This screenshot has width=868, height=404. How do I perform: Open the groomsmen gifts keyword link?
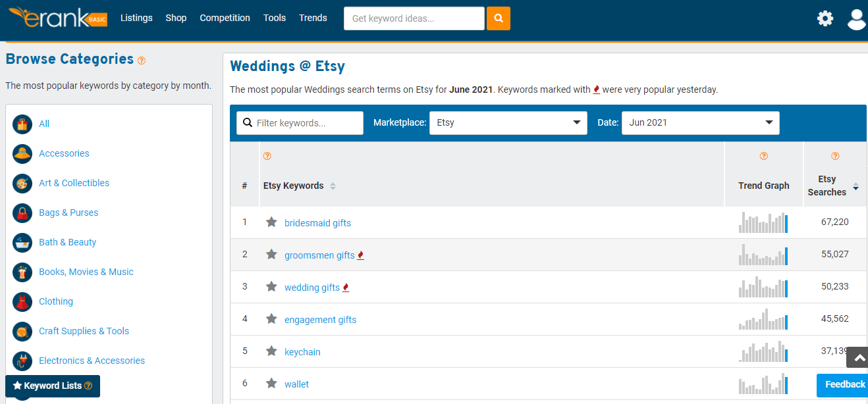[319, 255]
